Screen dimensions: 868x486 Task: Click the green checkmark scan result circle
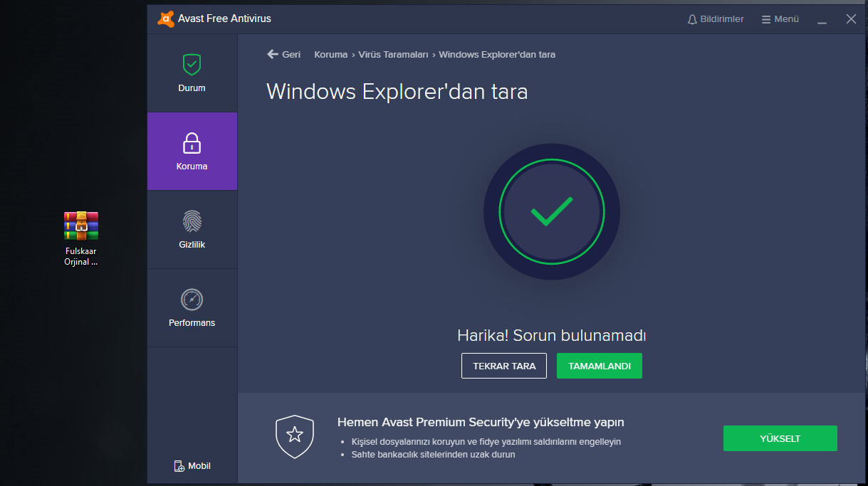[552, 212]
